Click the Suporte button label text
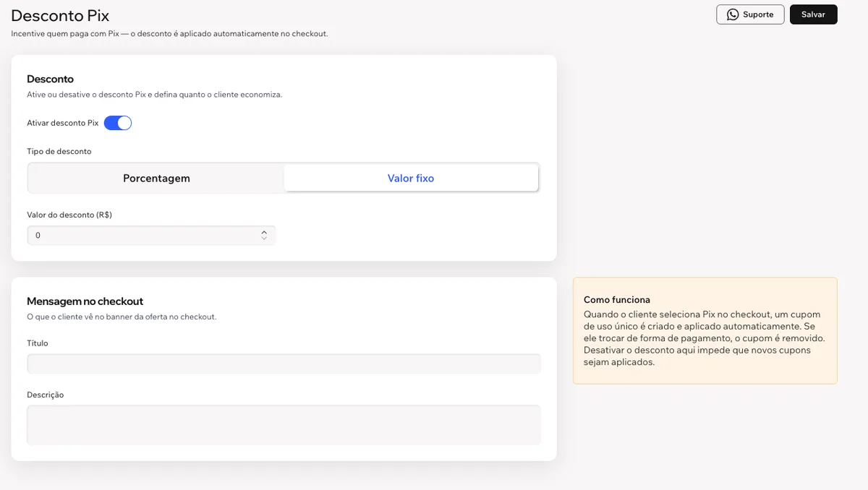Screen dimensions: 868x490 [x=758, y=14]
